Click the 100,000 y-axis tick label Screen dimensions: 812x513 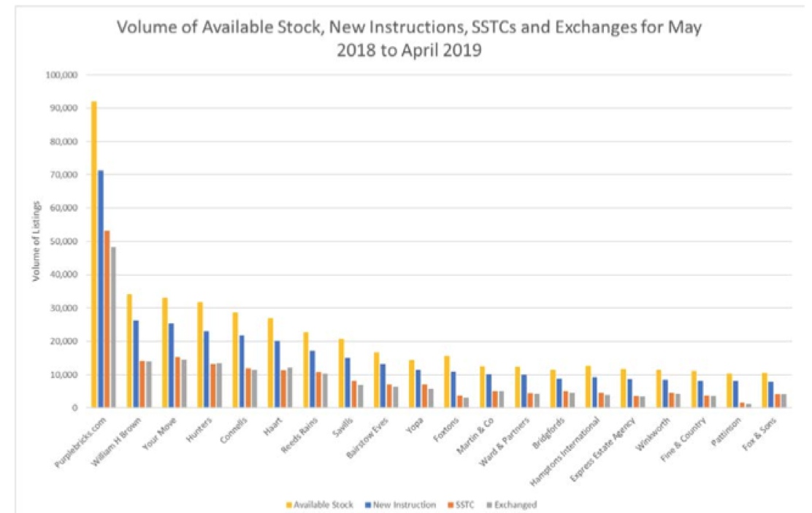click(x=64, y=75)
